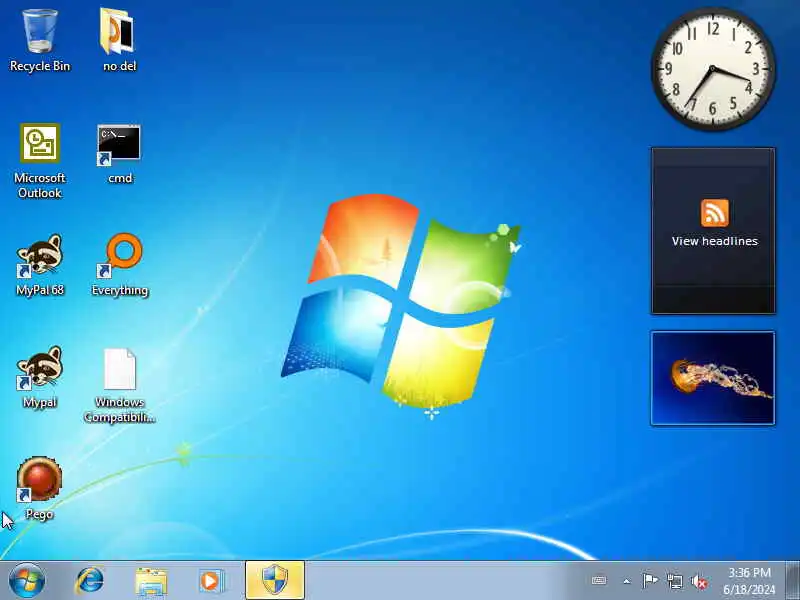800x600 pixels.
Task: Open the taskbar clock showing 3:36 PM
Action: pos(749,581)
